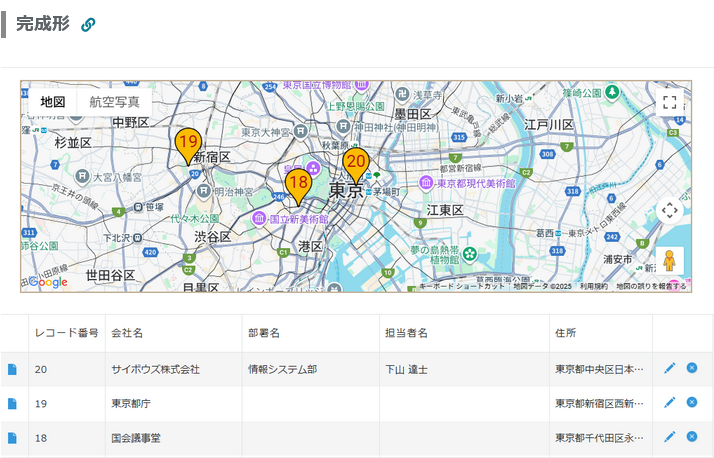This screenshot has width=714, height=458.
Task: Click the 利用規約 link on map
Action: [x=594, y=286]
